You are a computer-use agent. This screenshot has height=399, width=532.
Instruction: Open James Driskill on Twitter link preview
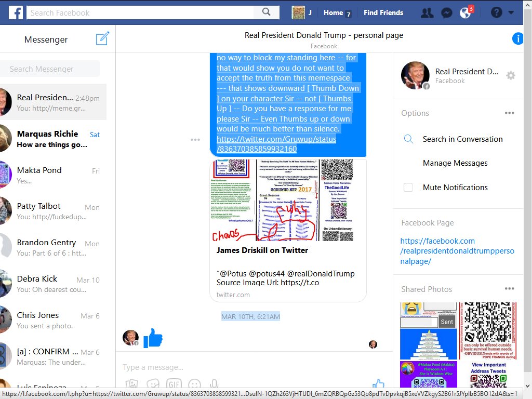262,250
